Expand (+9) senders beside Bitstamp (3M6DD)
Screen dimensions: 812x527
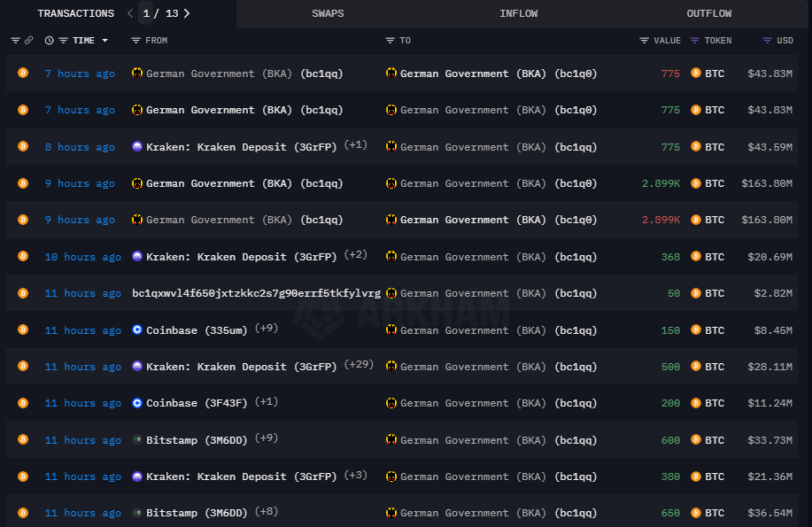267,438
